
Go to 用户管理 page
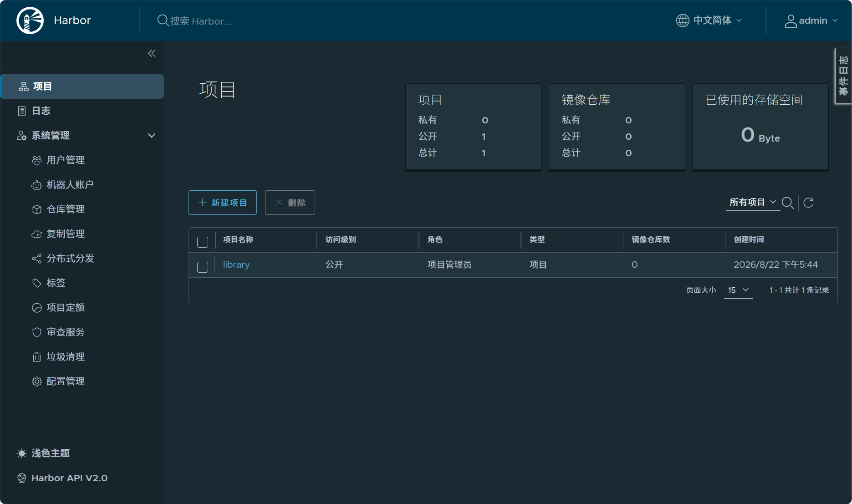click(66, 160)
